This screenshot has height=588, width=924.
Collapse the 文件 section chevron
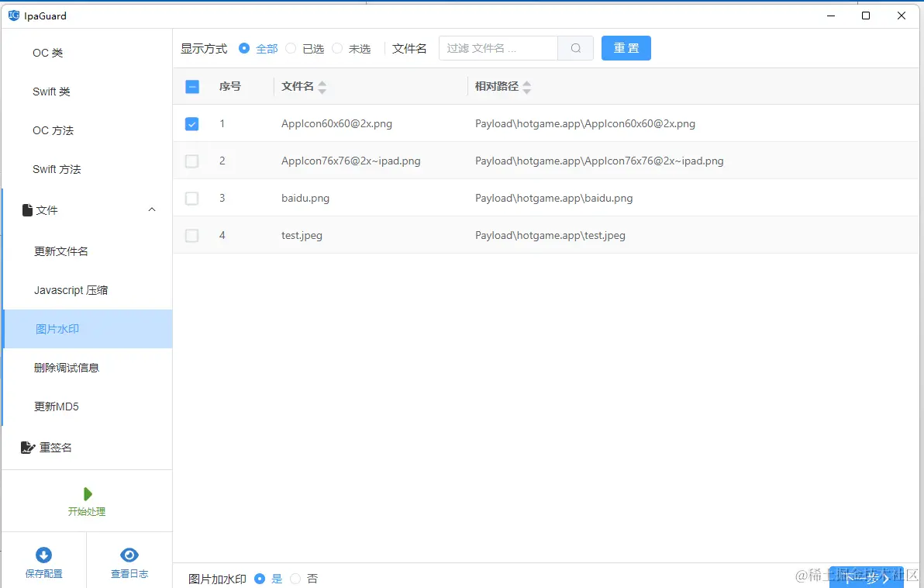point(151,210)
